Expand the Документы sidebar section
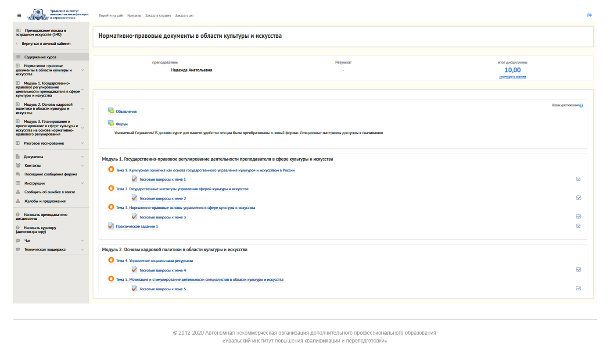The height and width of the screenshot is (364, 610). 82,157
